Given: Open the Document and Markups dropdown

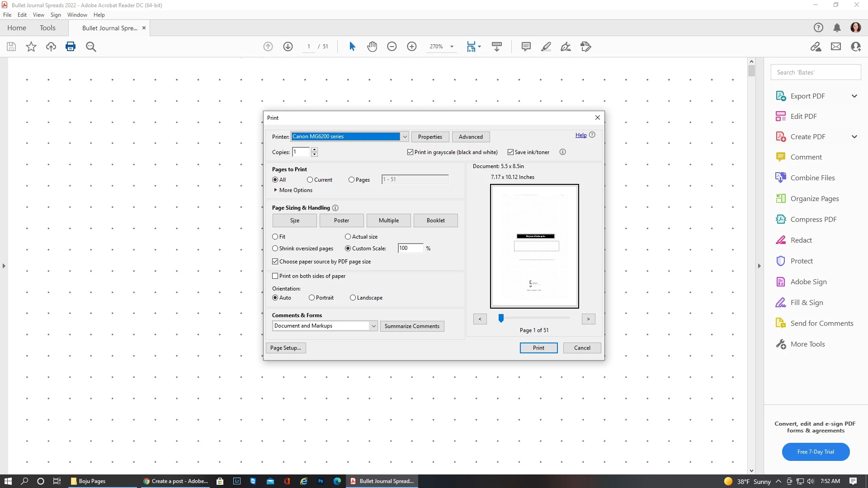Looking at the screenshot, I should tap(373, 326).
